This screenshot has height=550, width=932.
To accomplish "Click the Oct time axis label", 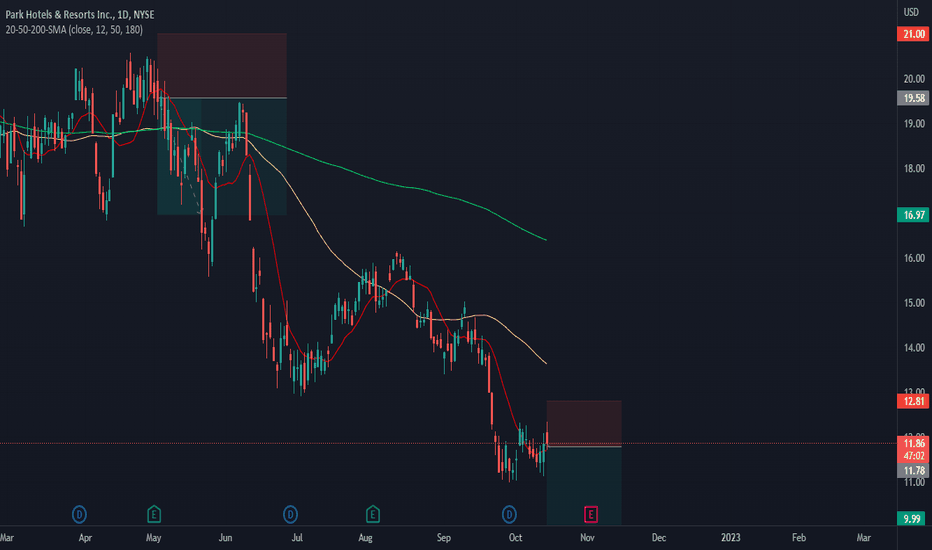I will pos(515,538).
